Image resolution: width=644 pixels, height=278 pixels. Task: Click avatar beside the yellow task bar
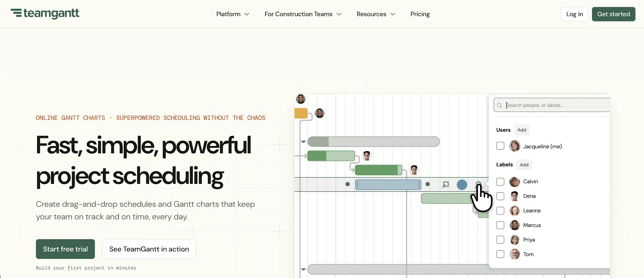click(x=319, y=113)
